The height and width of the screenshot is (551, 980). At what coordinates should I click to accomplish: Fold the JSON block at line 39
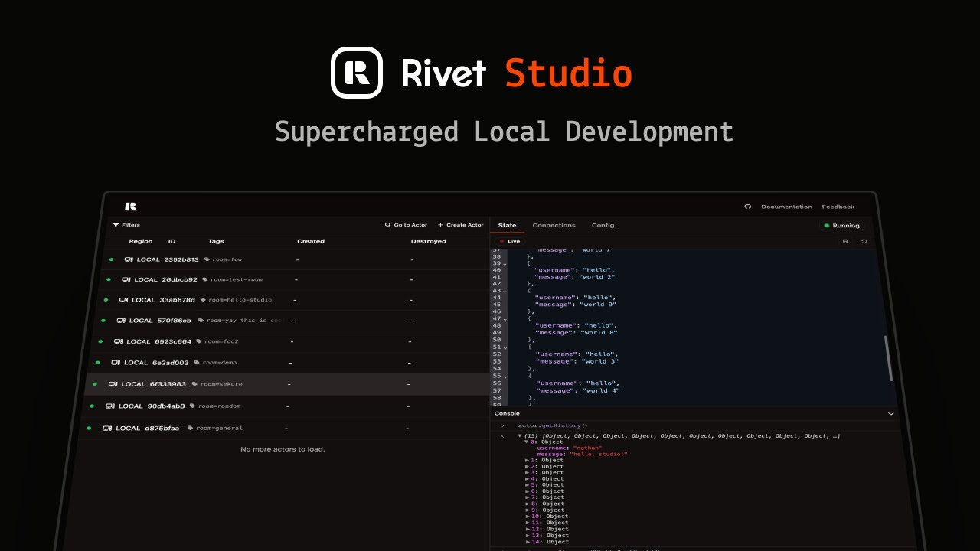pyautogui.click(x=505, y=264)
